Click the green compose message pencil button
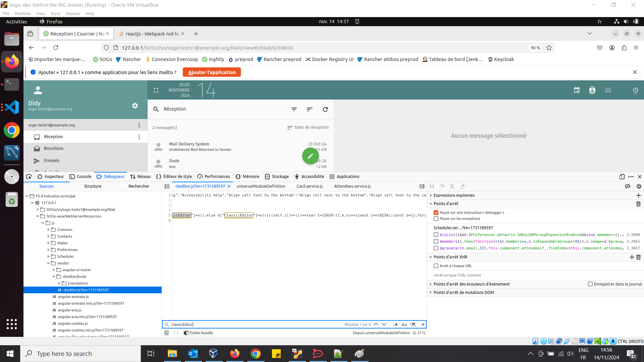 (x=310, y=156)
